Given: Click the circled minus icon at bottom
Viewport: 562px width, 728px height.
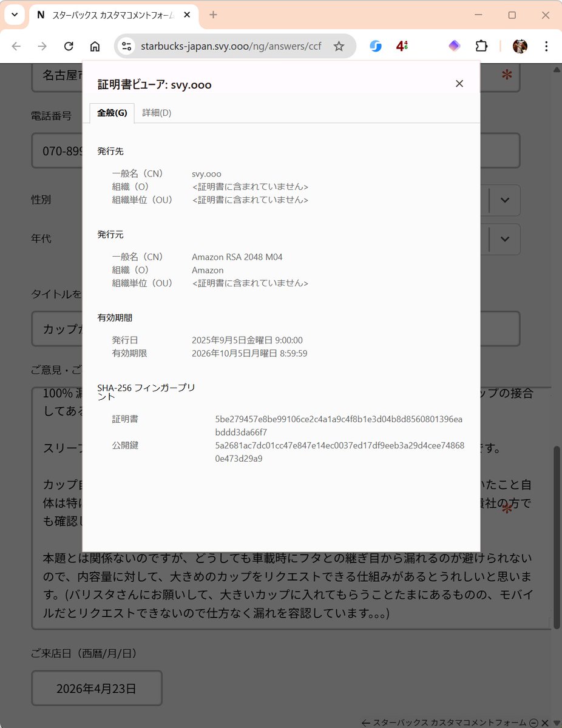Looking at the screenshot, I should coord(533,723).
